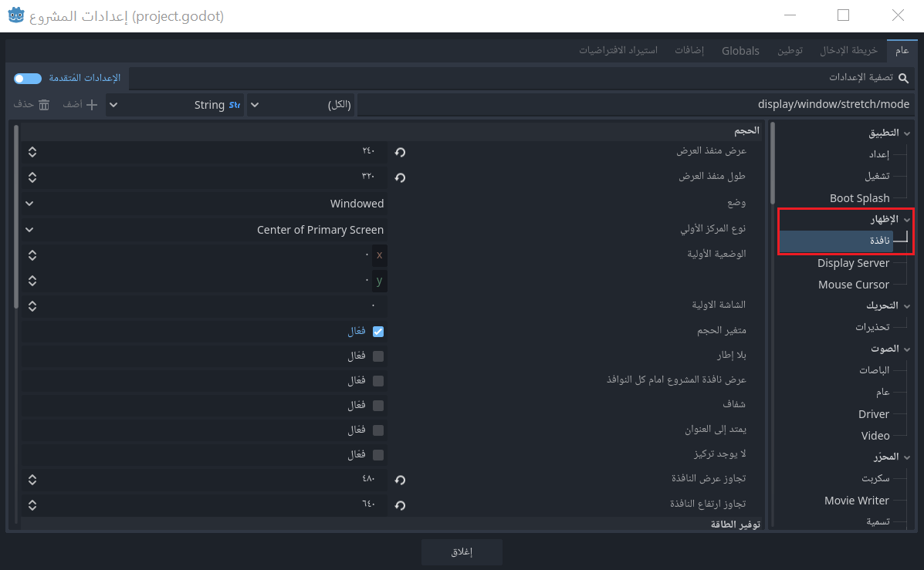Reset viewport width (عرض منفذ العرض) to default
Viewport: 924px width, 570px height.
(400, 152)
